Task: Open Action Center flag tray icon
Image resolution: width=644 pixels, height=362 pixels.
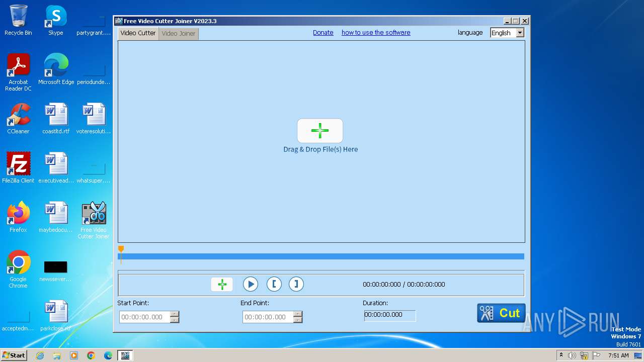Action: [596, 355]
